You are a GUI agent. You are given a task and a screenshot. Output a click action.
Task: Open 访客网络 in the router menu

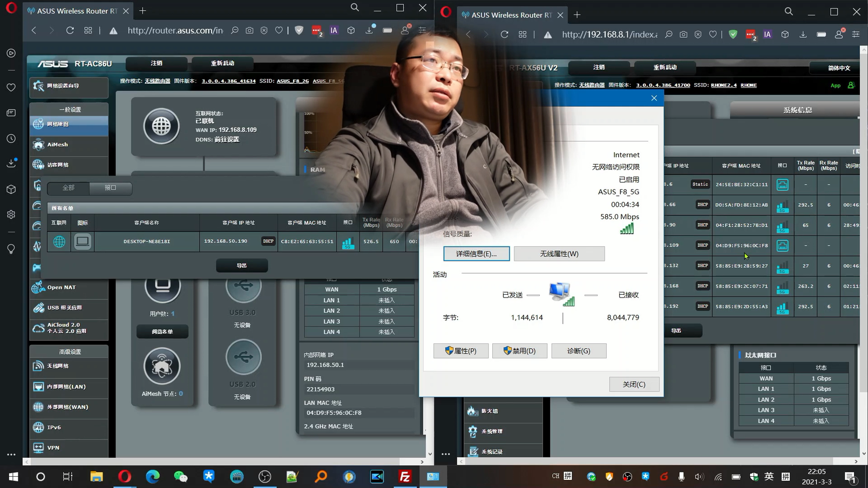pyautogui.click(x=69, y=165)
